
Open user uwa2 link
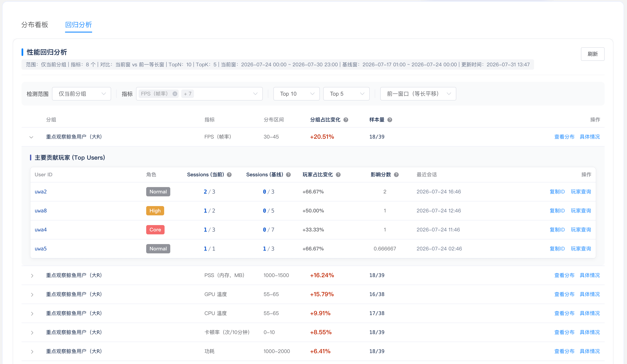click(41, 192)
